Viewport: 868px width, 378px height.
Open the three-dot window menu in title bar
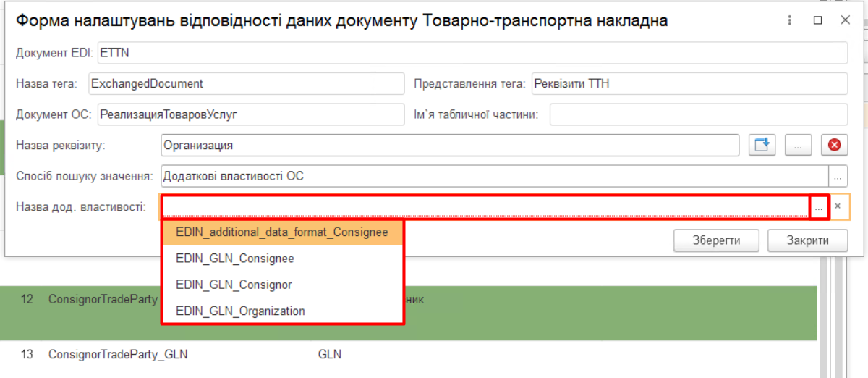click(x=791, y=21)
